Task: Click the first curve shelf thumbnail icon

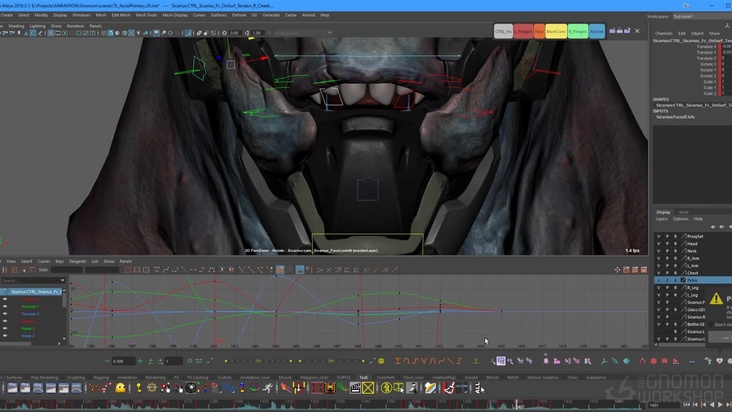Action: pos(13,388)
